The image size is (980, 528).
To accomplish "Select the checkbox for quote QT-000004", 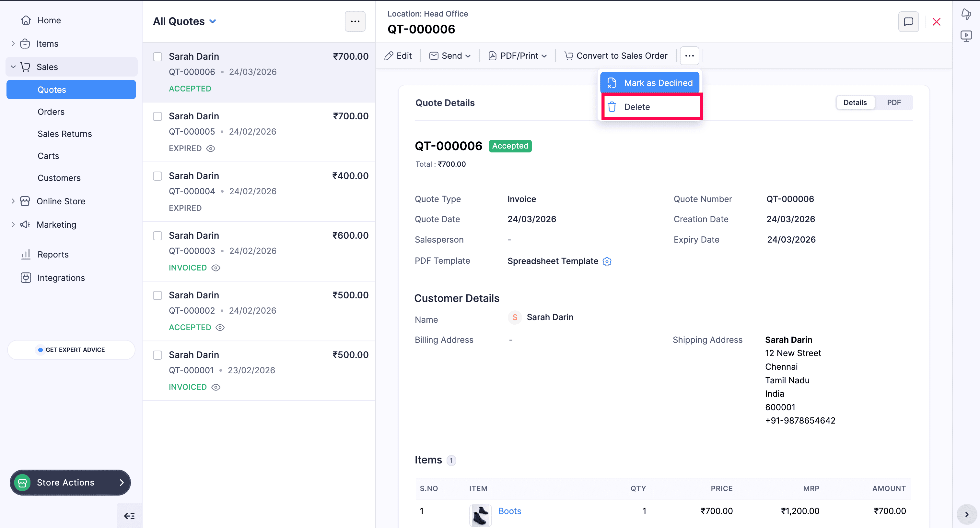I will [157, 176].
